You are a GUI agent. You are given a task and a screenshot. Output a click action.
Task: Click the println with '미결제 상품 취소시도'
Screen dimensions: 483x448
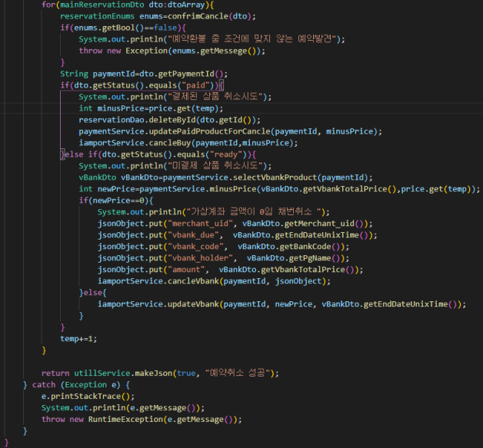click(175, 166)
